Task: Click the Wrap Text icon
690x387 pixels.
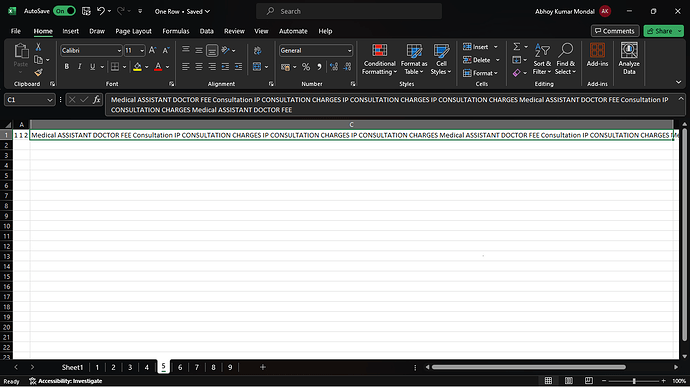Action: [257, 51]
